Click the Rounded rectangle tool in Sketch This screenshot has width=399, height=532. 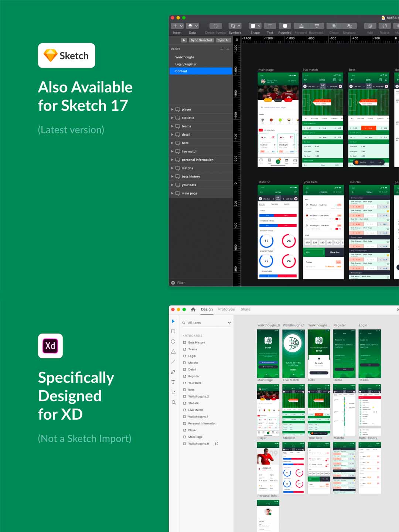(284, 26)
